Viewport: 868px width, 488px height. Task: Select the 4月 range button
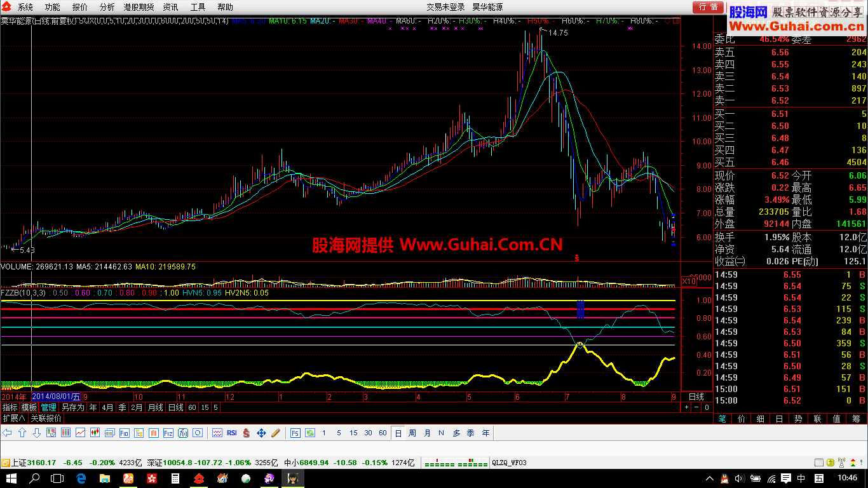(108, 407)
